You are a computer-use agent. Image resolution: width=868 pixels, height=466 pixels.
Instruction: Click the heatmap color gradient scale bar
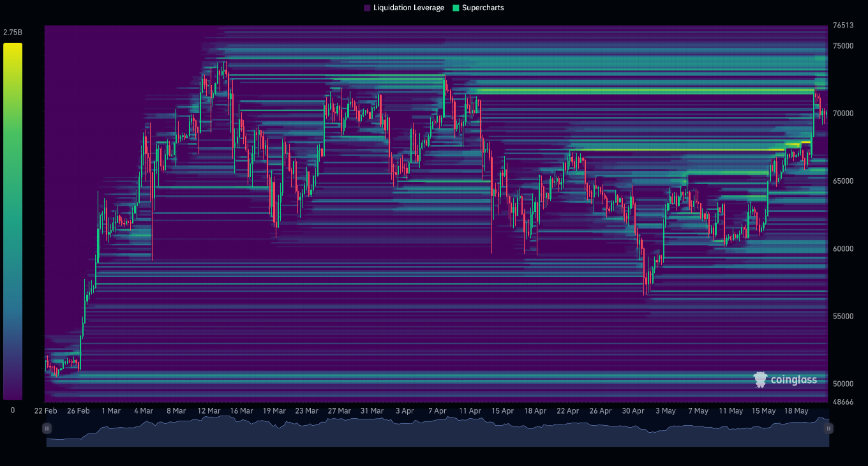click(13, 222)
